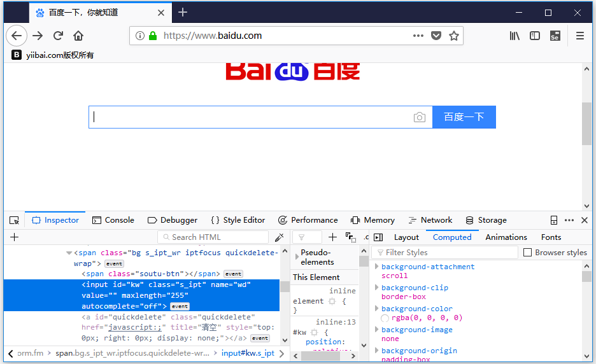
Task: Select the input#kw node in markup view
Action: coord(142,295)
